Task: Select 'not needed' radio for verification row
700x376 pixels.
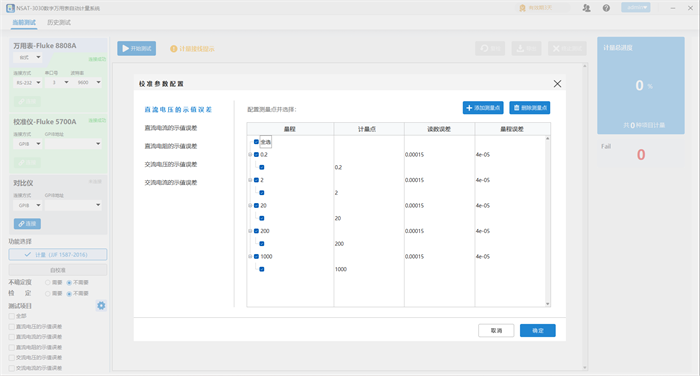Action: coord(69,293)
